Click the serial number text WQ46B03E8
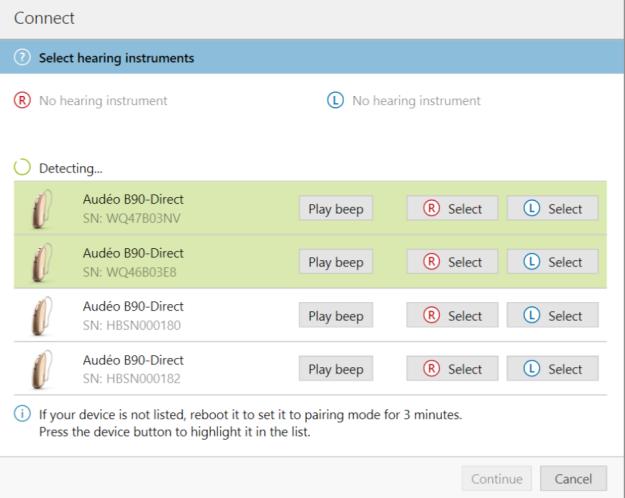This screenshot has height=498, width=625. [130, 272]
